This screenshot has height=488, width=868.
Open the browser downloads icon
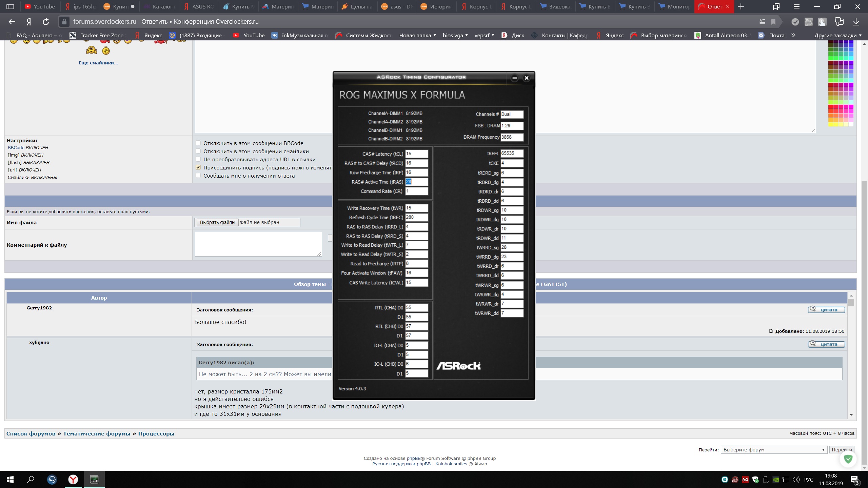click(x=856, y=22)
